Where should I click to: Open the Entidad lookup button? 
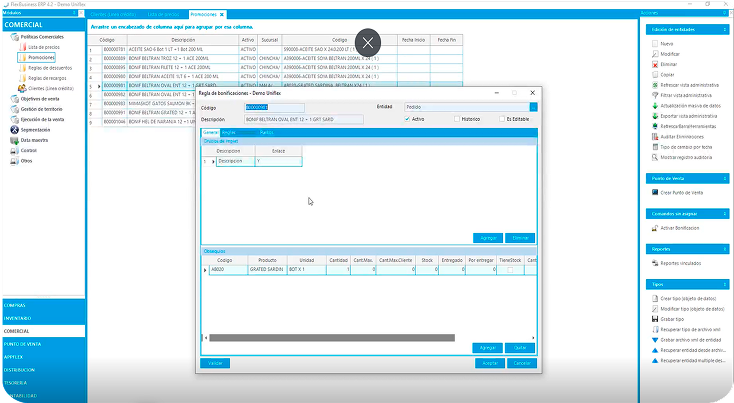[x=534, y=105]
